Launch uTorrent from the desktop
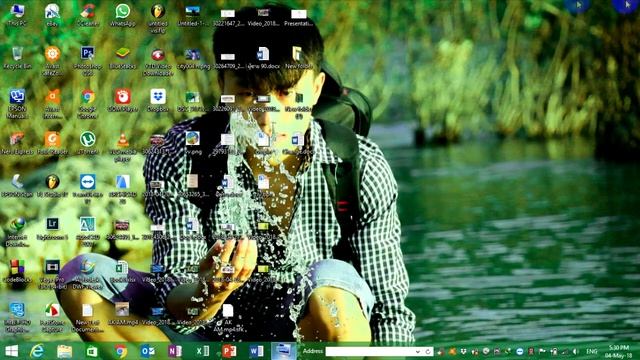The height and width of the screenshot is (360, 640). coord(87,143)
